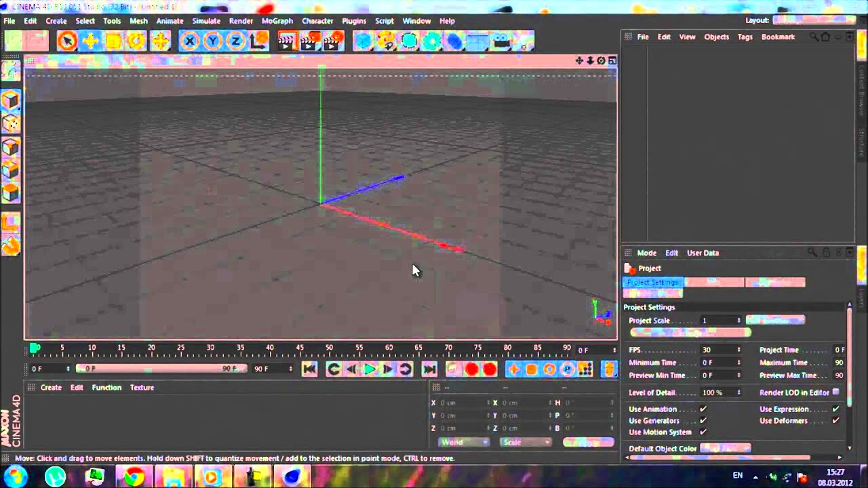Click the Undo icon in toolbar
The height and width of the screenshot is (488, 868).
14,41
